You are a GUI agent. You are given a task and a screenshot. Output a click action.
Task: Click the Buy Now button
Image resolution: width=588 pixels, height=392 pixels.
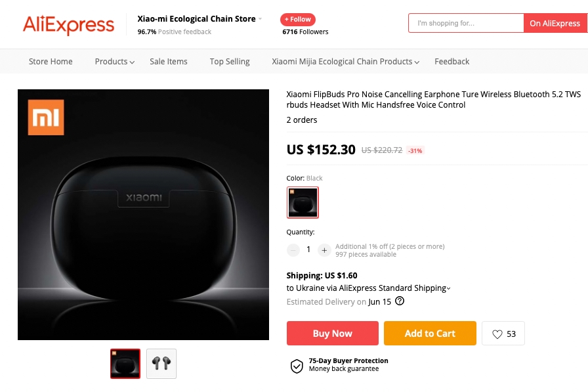(x=332, y=334)
